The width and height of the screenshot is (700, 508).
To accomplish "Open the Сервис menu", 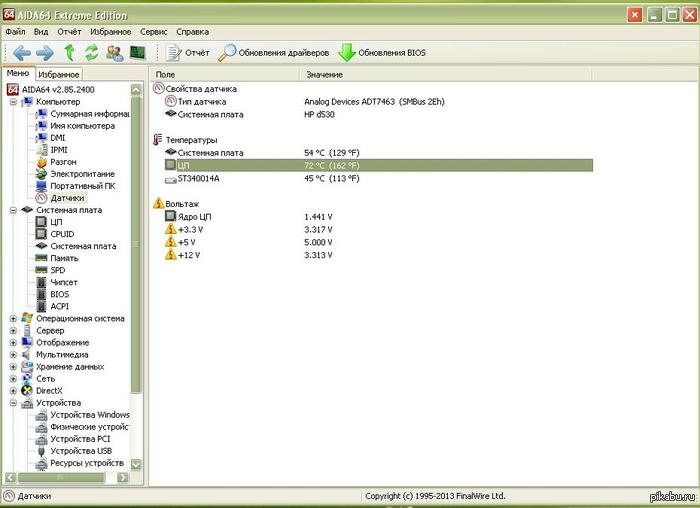I will point(154,32).
